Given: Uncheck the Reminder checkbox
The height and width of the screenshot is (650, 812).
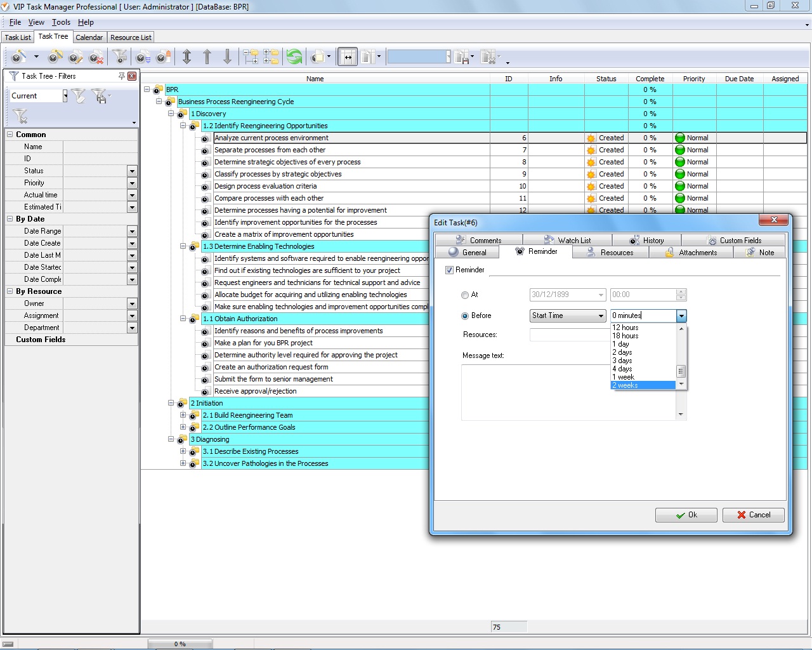Looking at the screenshot, I should pyautogui.click(x=450, y=270).
